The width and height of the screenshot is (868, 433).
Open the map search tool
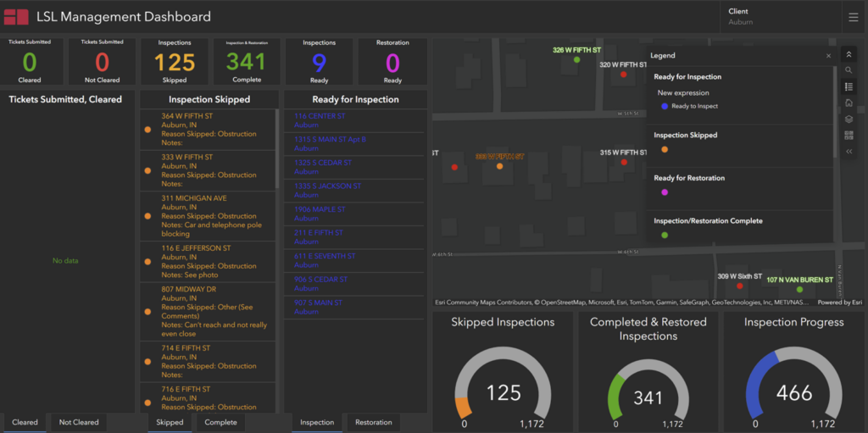(849, 70)
